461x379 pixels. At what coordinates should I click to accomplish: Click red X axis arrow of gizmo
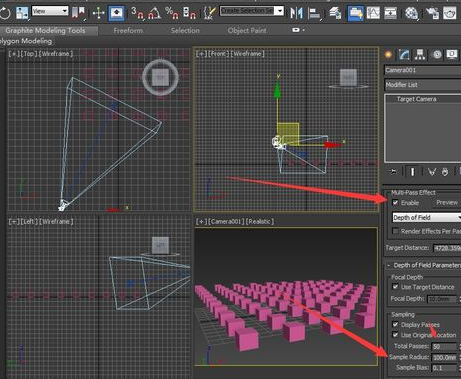[332, 145]
